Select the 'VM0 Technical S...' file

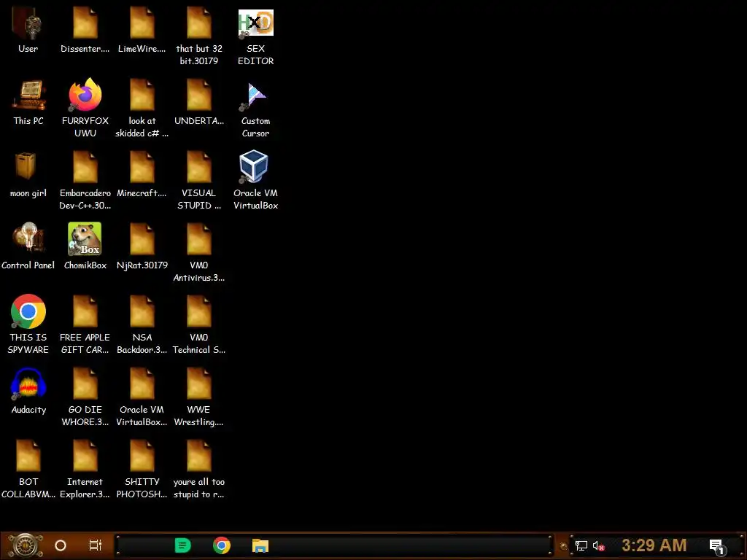[198, 324]
